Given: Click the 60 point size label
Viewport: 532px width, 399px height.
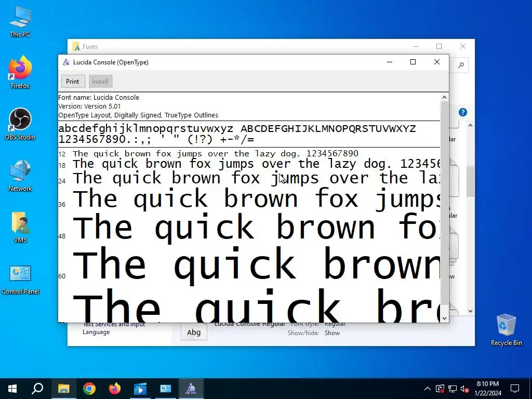Looking at the screenshot, I should click(x=62, y=276).
